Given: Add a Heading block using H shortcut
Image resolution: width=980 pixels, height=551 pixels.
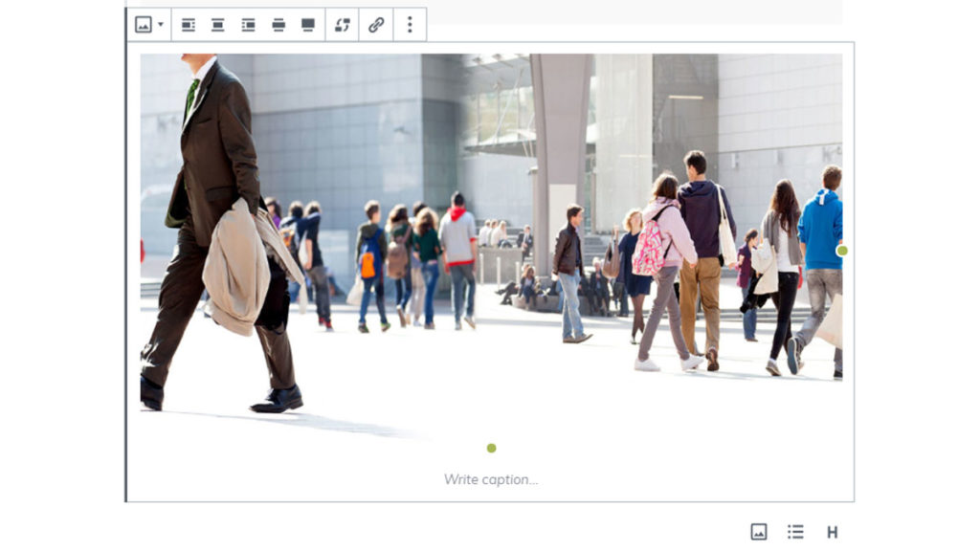Looking at the screenshot, I should click(832, 532).
